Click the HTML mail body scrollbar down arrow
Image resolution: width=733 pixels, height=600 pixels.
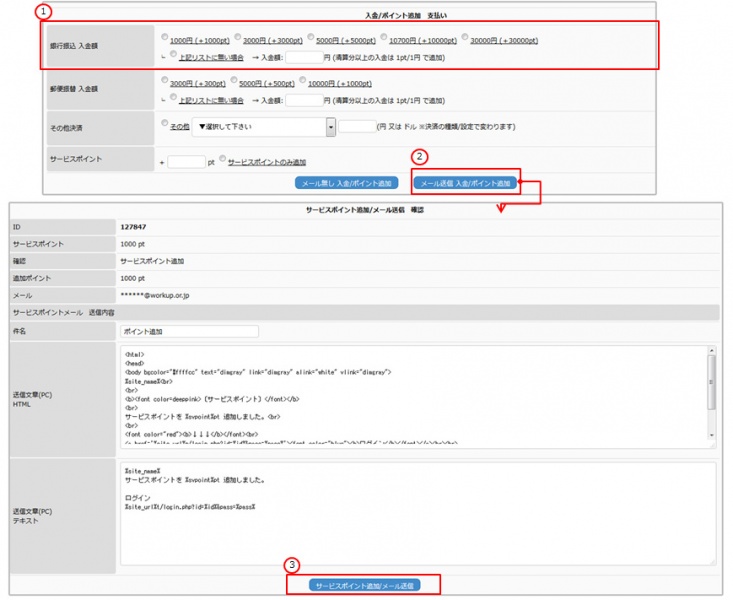click(x=711, y=435)
